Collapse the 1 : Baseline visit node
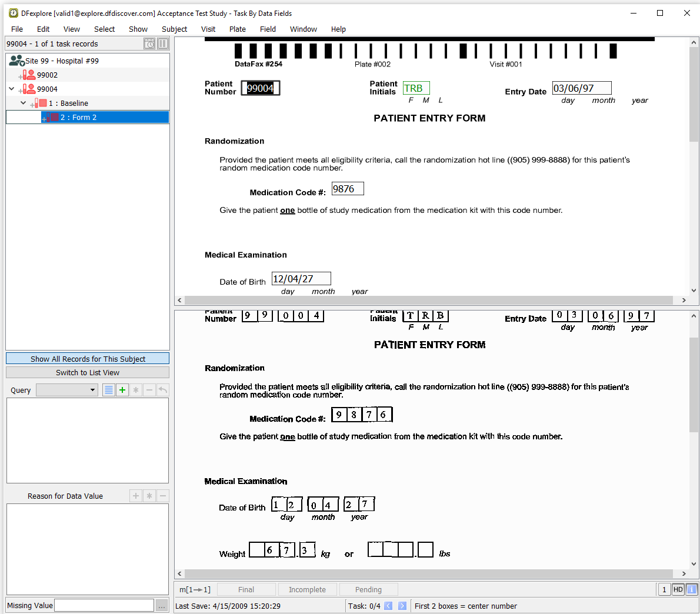Viewport: 700px width, 614px height. tap(24, 103)
